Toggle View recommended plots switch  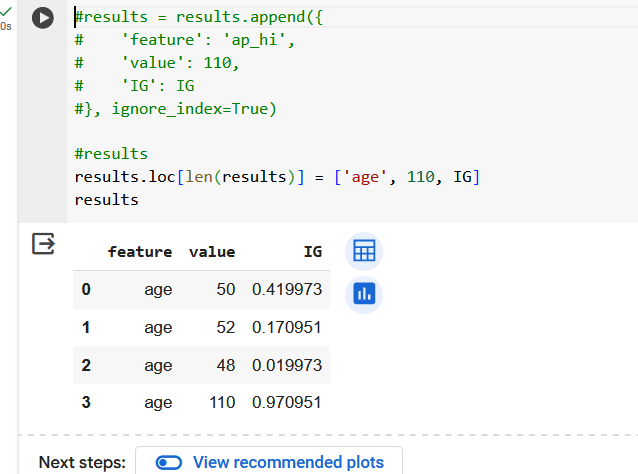(169, 463)
